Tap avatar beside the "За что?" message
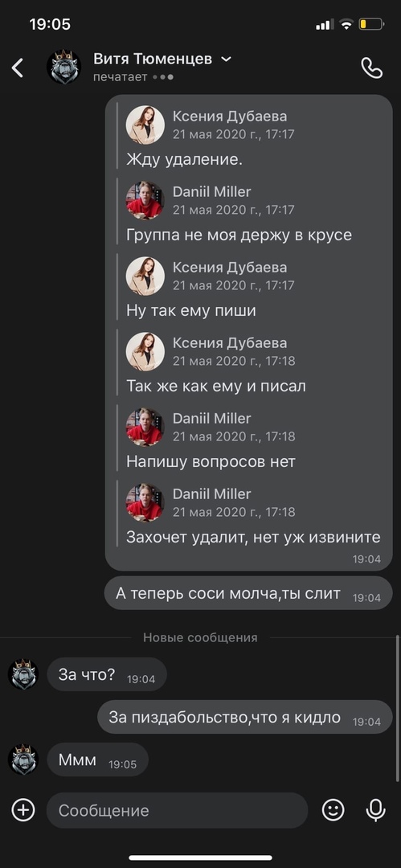This screenshot has height=868, width=401. [23, 674]
